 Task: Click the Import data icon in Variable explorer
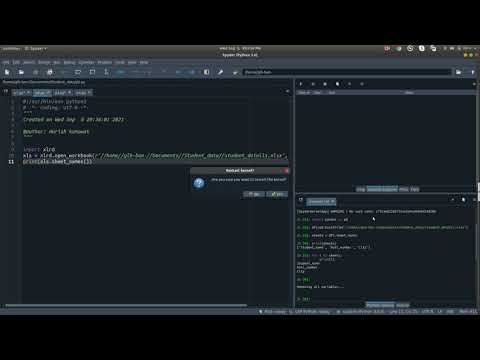click(300, 84)
